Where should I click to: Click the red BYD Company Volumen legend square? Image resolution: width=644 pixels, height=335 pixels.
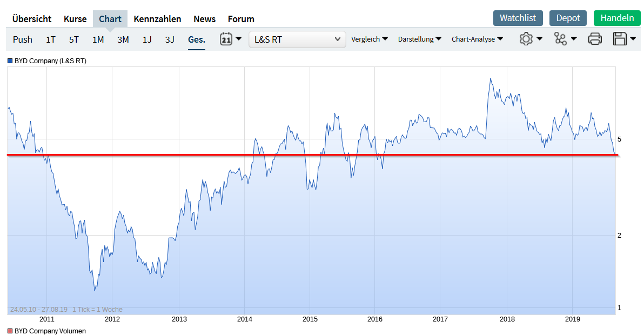point(10,331)
